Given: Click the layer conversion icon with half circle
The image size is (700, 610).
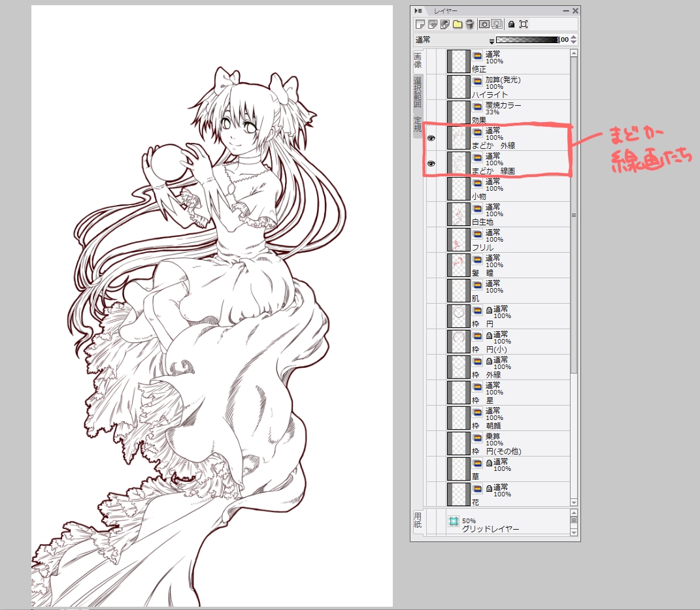Looking at the screenshot, I should [x=445, y=24].
